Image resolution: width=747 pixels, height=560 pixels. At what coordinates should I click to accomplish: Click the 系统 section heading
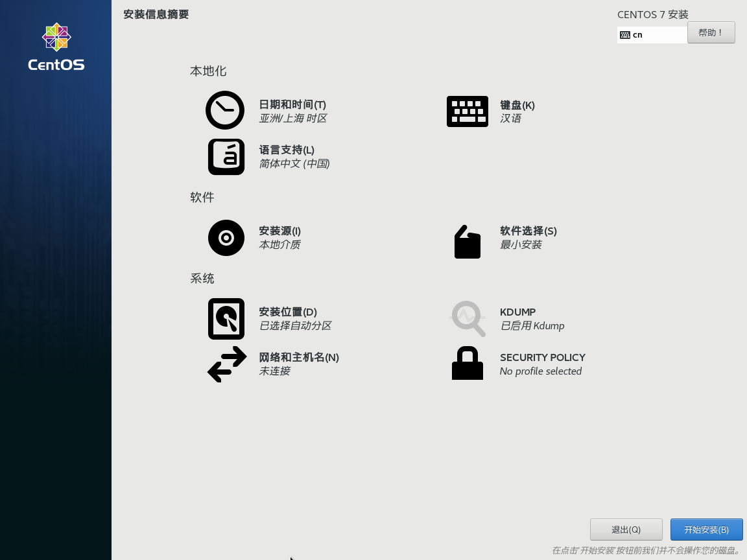point(202,278)
